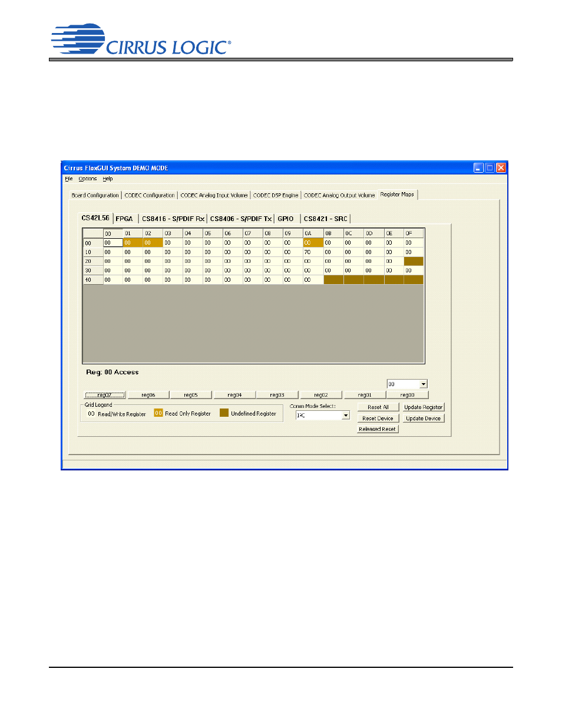Select undefined register cell in row 40, column 0F

coord(414,280)
